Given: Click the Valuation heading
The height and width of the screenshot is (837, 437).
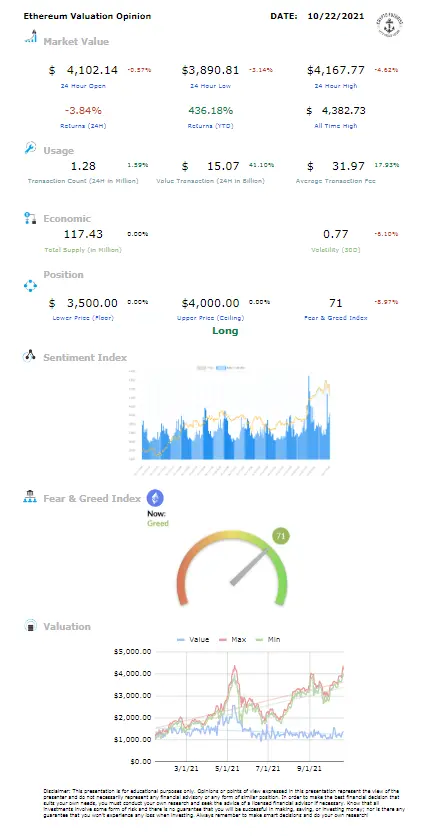Looking at the screenshot, I should click(x=67, y=626).
